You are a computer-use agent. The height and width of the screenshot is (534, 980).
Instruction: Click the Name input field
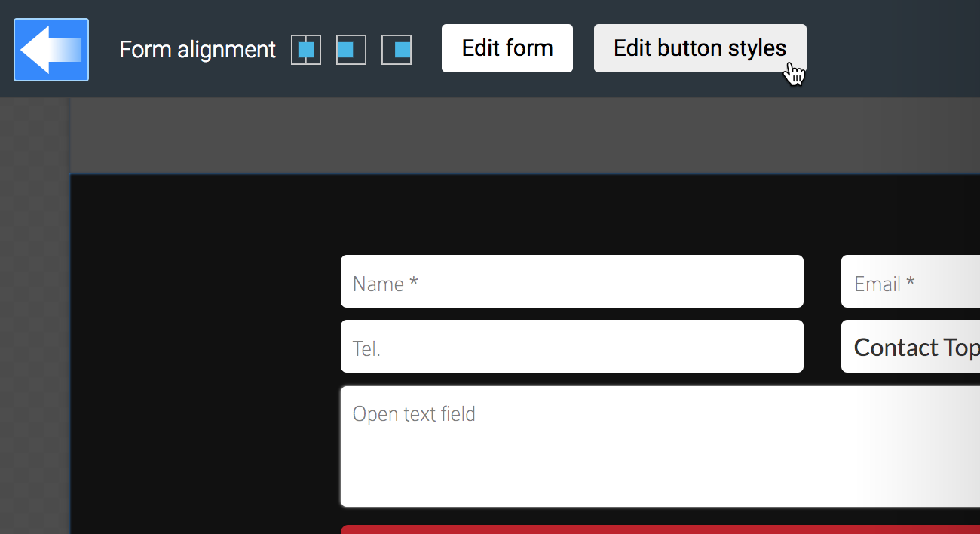pyautogui.click(x=571, y=281)
